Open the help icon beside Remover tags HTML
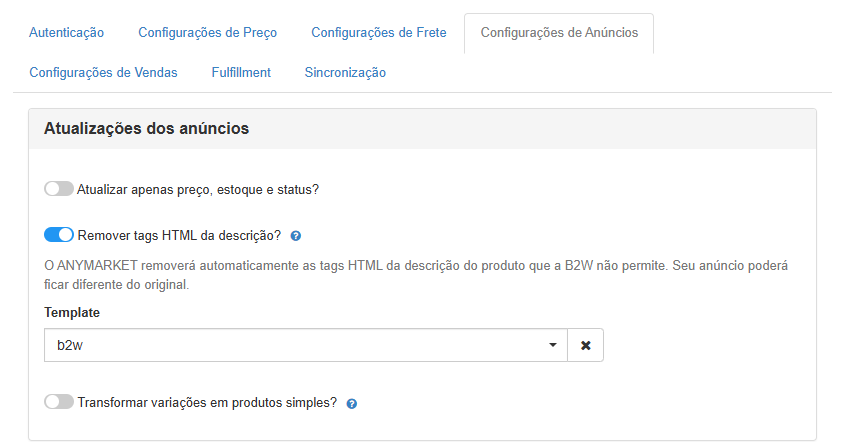This screenshot has width=842, height=442. point(295,236)
